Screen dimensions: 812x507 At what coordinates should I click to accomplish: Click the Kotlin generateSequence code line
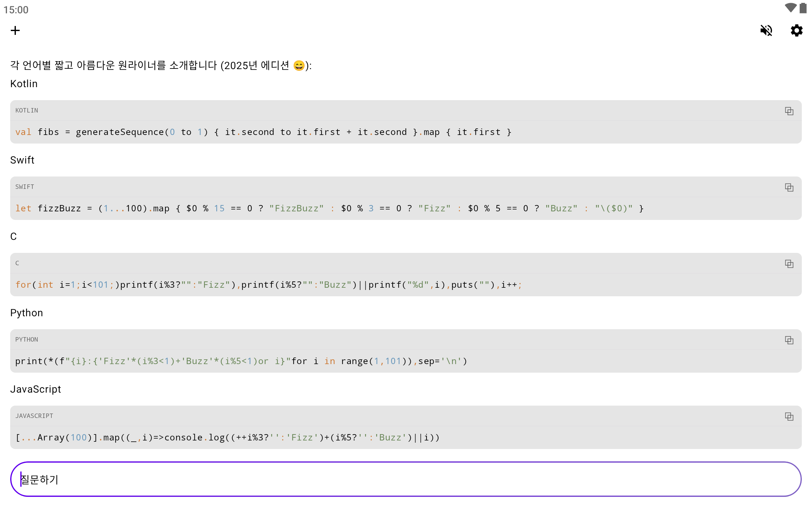click(263, 132)
